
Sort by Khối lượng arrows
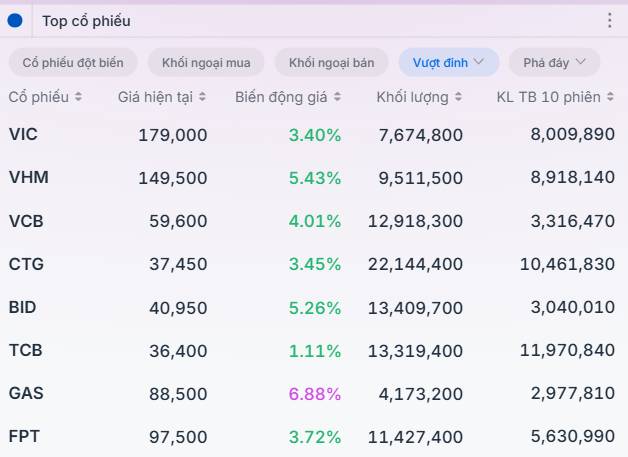pos(458,97)
